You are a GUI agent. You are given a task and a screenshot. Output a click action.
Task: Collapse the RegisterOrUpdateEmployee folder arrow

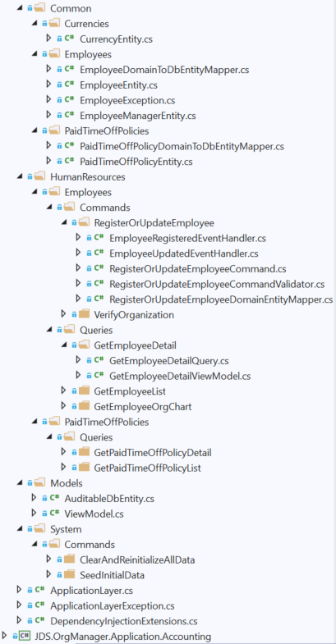[x=64, y=223]
